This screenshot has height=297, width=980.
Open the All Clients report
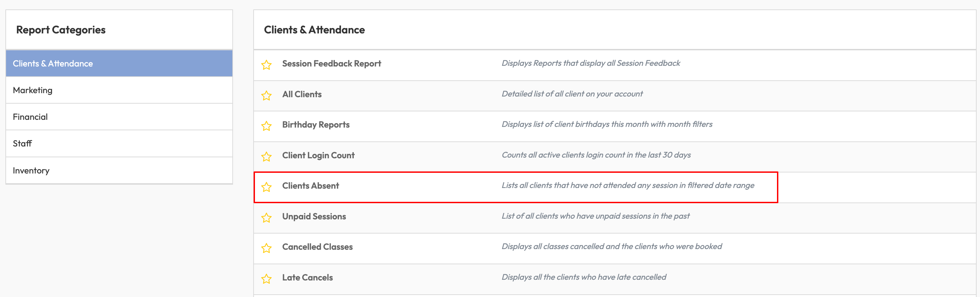(x=302, y=94)
